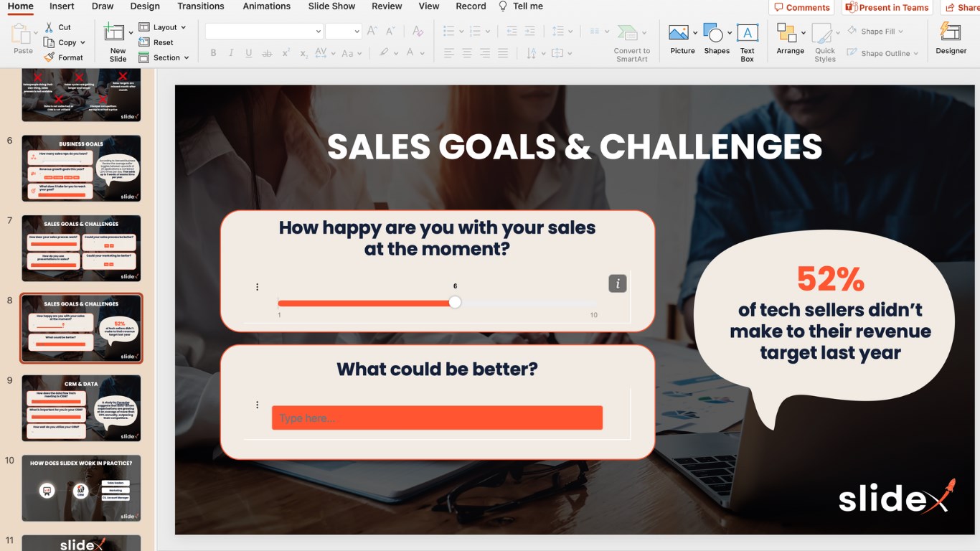980x551 pixels.
Task: Justify text alignment
Action: pyautogui.click(x=503, y=53)
